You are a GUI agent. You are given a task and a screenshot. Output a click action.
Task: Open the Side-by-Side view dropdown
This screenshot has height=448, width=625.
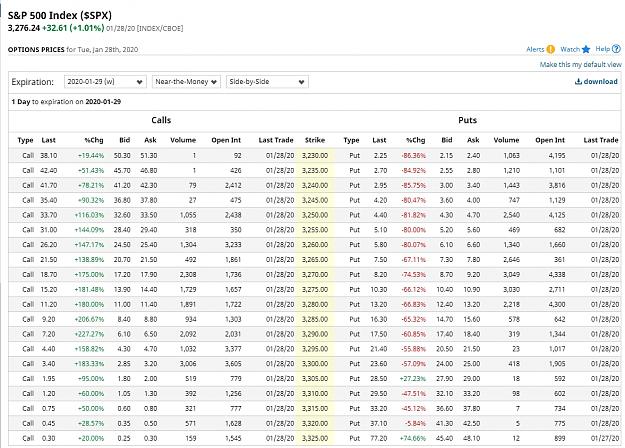click(x=267, y=82)
